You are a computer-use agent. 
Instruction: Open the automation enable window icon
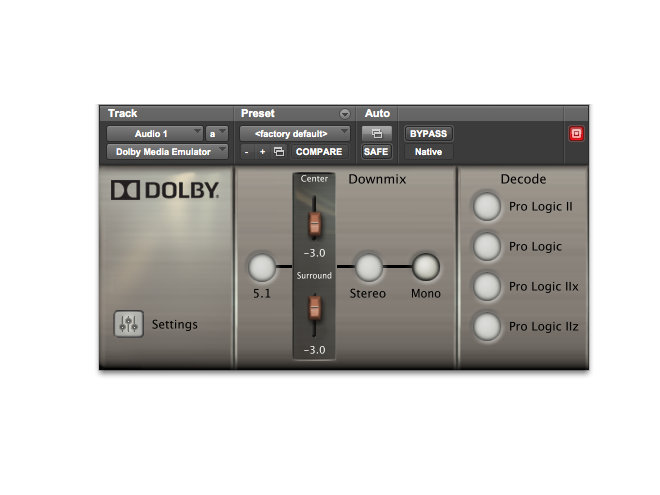[x=377, y=134]
